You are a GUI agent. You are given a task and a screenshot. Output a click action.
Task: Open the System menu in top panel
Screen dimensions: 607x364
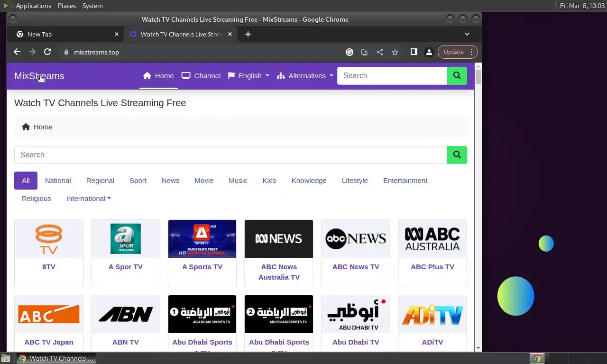[x=92, y=6]
